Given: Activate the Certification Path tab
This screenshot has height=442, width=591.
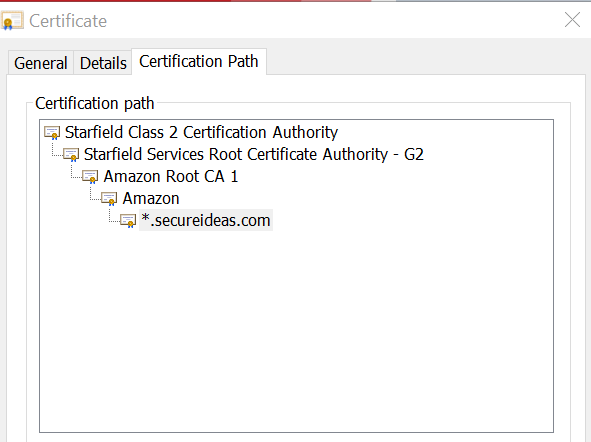Looking at the screenshot, I should 199,61.
